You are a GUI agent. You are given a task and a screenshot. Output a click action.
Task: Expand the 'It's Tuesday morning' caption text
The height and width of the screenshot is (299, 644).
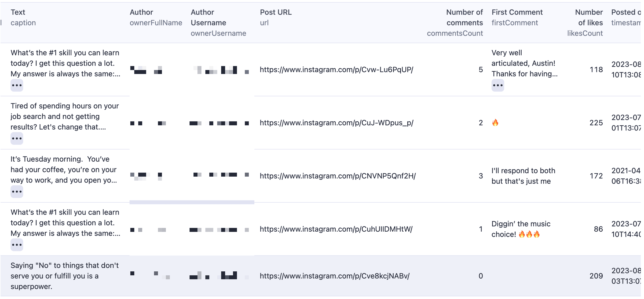coord(17,192)
